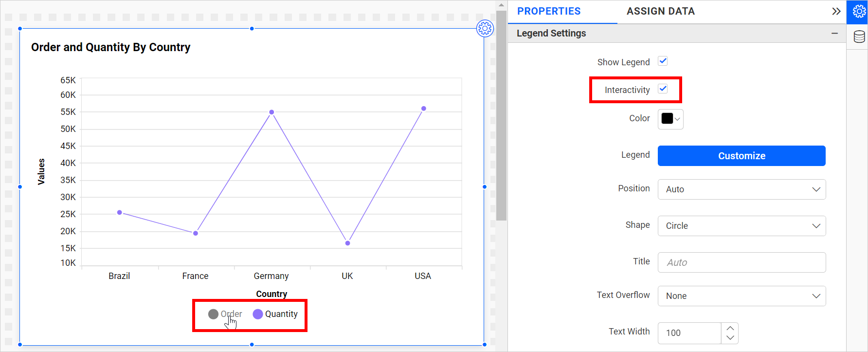Open the legend Color picker swatch
Viewport: 868px width, 352px height.
pyautogui.click(x=670, y=119)
